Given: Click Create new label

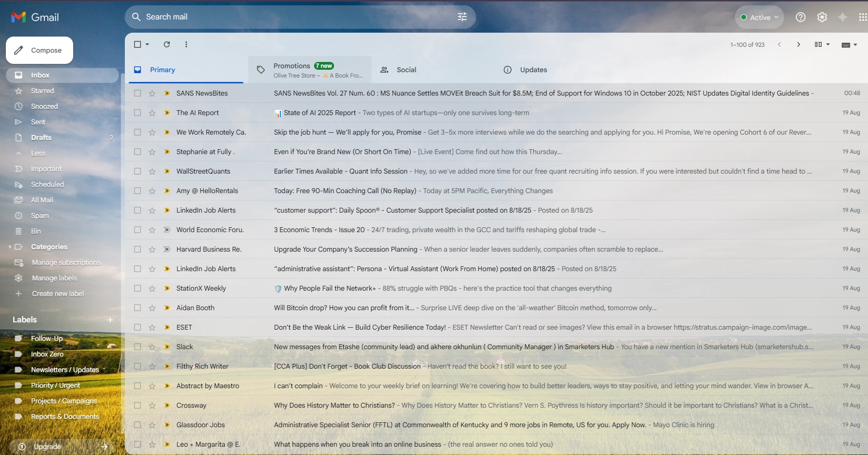Looking at the screenshot, I should (58, 294).
